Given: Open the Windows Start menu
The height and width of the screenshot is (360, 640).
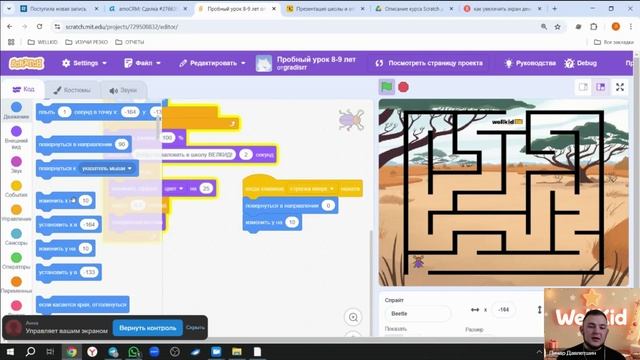Looking at the screenshot, I should pos(10,351).
